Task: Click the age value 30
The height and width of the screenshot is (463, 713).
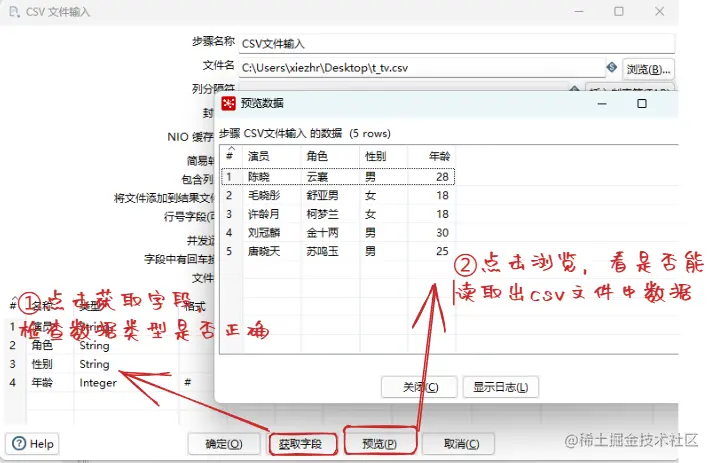Action: coord(442,233)
